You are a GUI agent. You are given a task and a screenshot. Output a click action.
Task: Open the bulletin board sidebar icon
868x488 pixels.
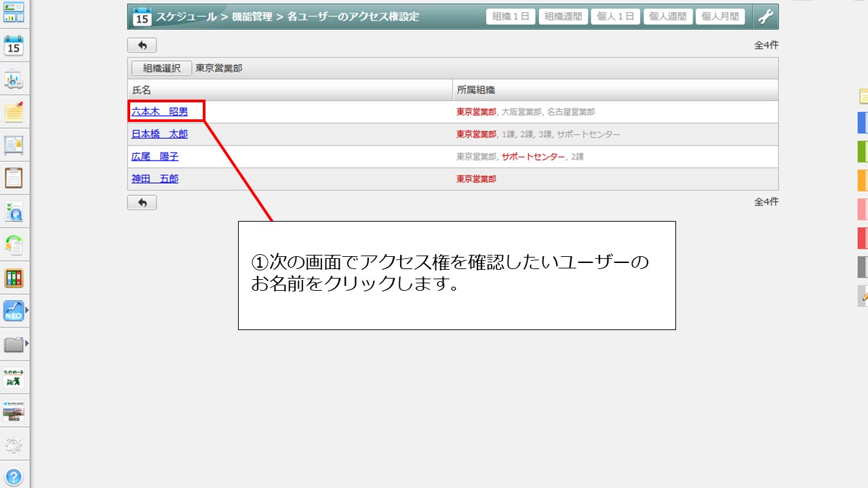coord(14,145)
